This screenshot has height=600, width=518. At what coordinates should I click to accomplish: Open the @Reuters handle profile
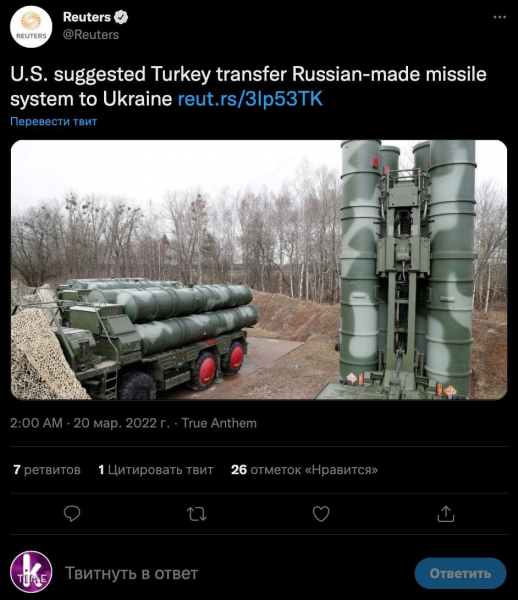pyautogui.click(x=91, y=35)
